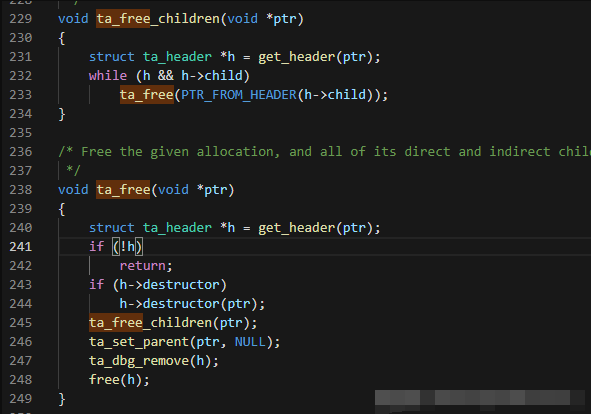
Task: Click the opening brace on line 239
Action: click(x=62, y=209)
